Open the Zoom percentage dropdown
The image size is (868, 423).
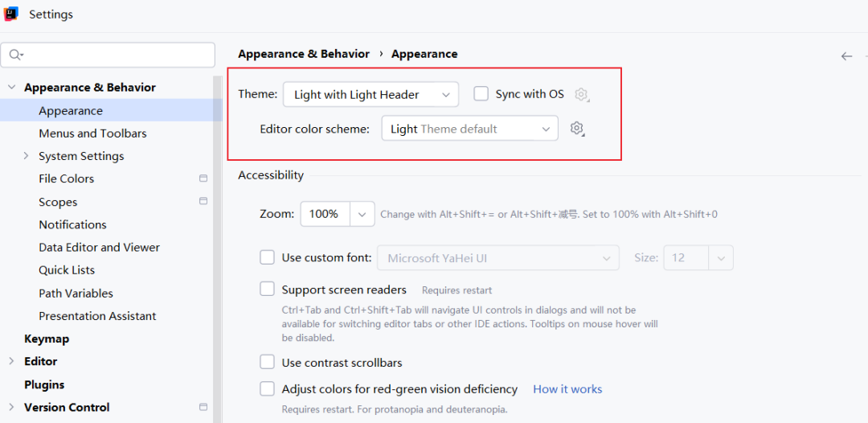click(x=362, y=214)
